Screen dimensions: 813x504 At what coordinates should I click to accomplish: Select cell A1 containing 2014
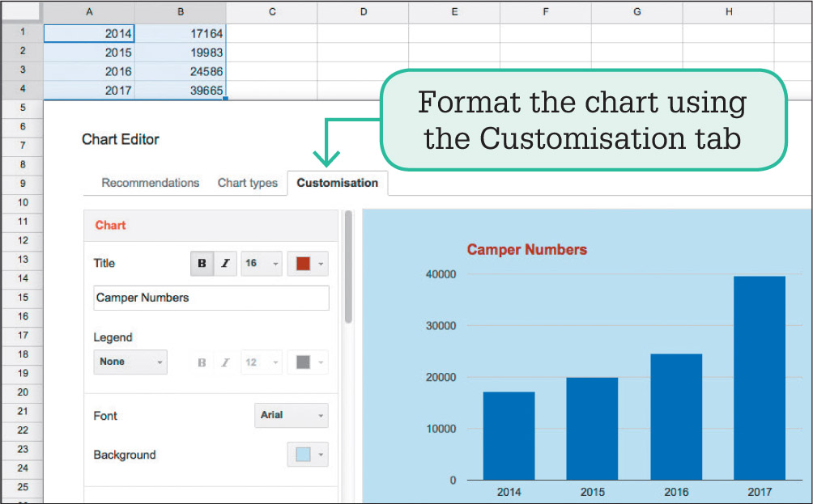[x=89, y=33]
